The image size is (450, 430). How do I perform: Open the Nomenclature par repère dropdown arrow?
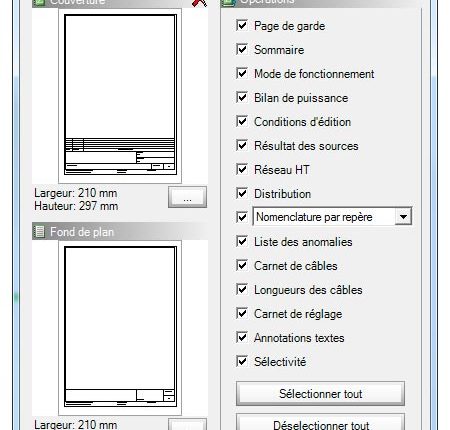403,217
